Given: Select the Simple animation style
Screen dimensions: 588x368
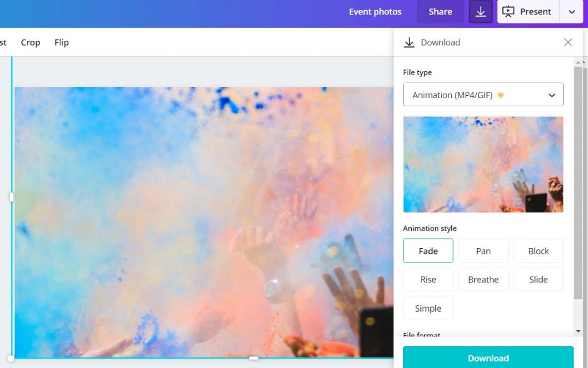Looking at the screenshot, I should (428, 308).
